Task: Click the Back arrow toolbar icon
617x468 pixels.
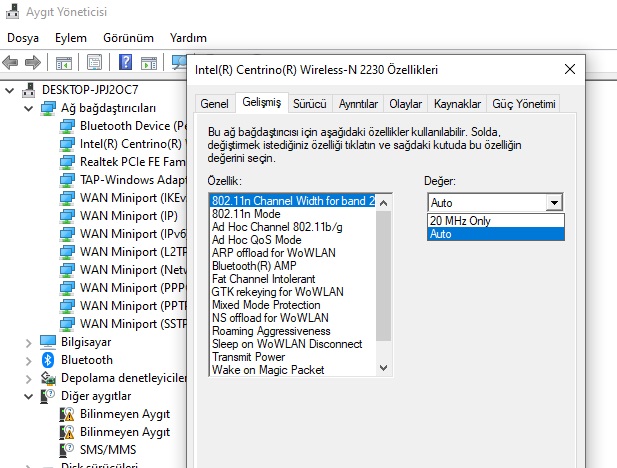Action: 10,62
